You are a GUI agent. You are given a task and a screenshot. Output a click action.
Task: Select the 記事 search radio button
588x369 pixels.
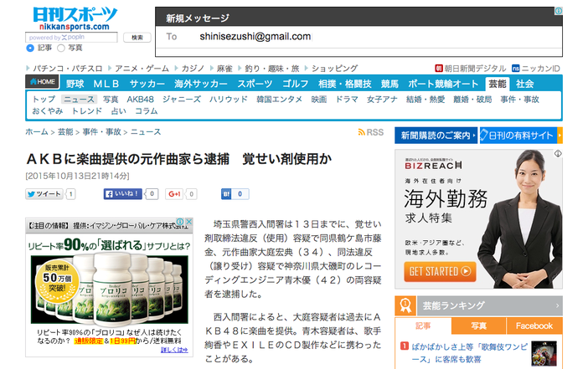point(30,48)
